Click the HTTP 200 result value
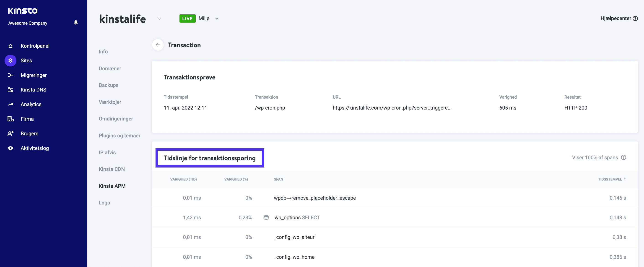644x267 pixels. click(576, 108)
